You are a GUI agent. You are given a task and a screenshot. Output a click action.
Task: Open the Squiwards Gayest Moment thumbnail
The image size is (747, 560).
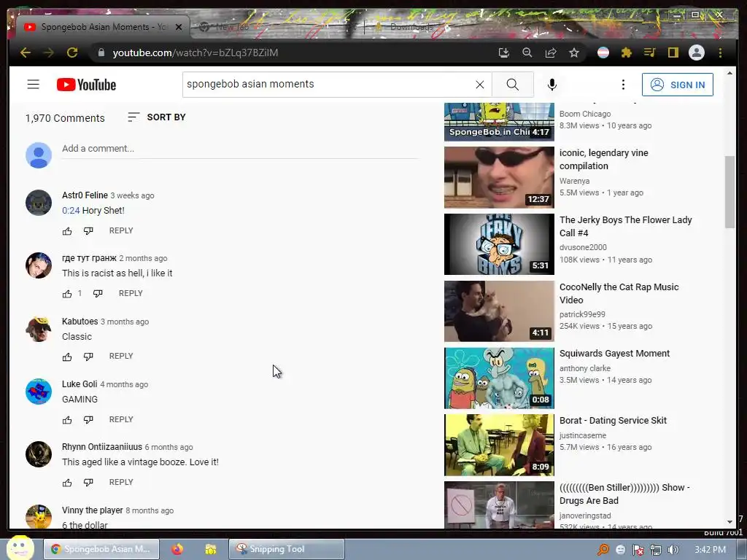[499, 378]
